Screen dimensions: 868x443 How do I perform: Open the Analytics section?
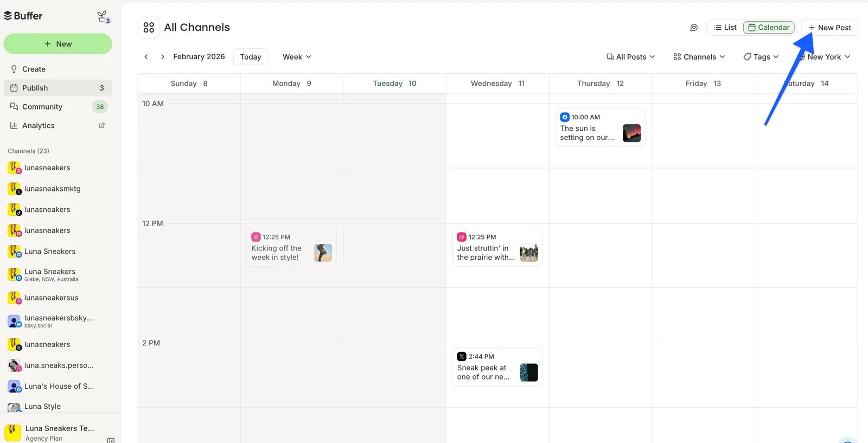(58, 125)
